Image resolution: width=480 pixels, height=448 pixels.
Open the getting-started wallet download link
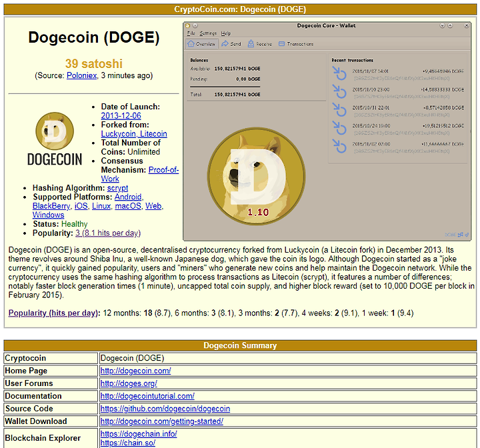(x=161, y=421)
